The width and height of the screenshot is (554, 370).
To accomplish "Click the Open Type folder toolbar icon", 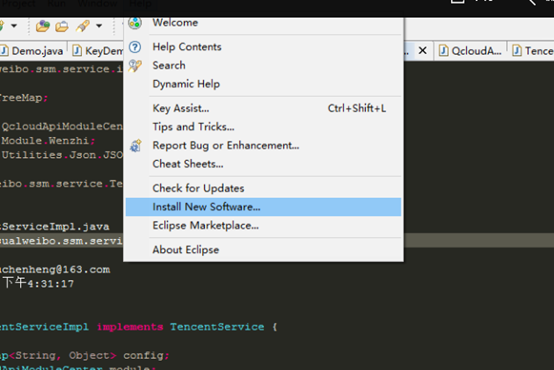I will click(62, 27).
